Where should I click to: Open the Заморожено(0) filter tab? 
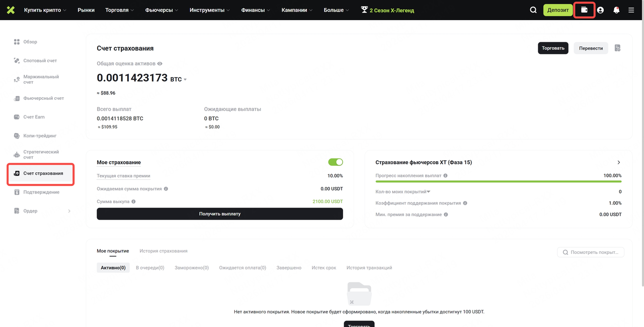(192, 268)
